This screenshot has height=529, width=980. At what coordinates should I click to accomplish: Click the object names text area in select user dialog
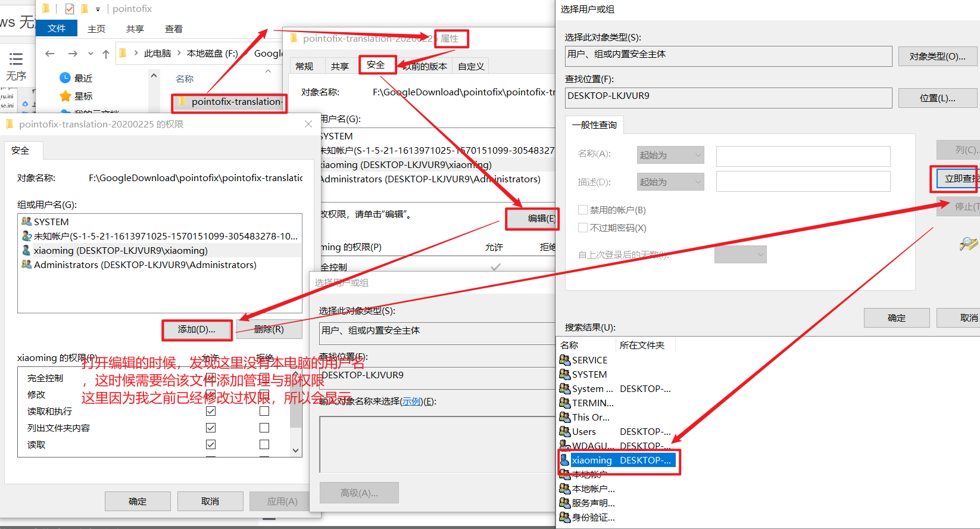(438, 444)
